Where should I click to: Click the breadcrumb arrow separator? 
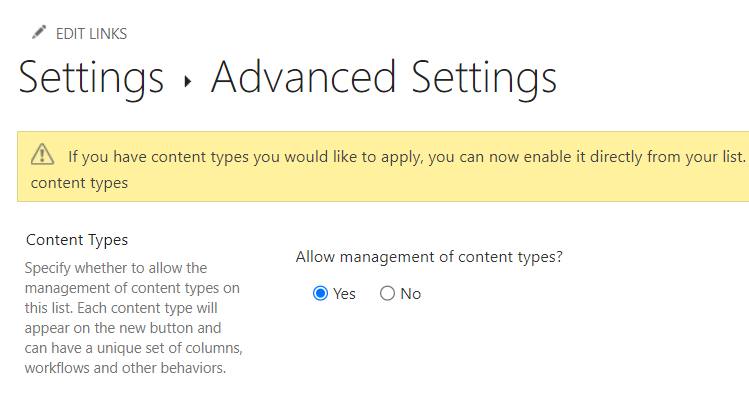[187, 80]
